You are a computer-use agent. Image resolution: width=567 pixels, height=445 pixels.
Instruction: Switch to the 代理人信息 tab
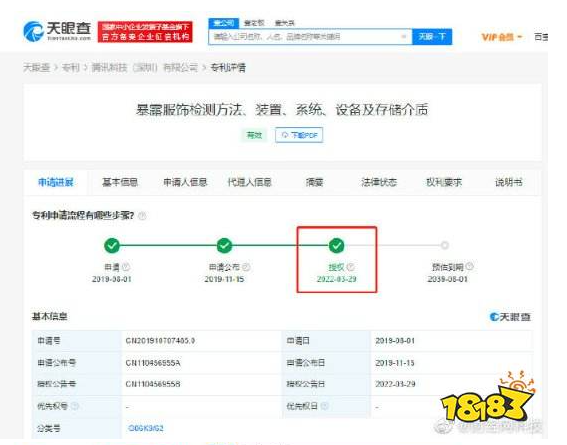click(x=250, y=183)
